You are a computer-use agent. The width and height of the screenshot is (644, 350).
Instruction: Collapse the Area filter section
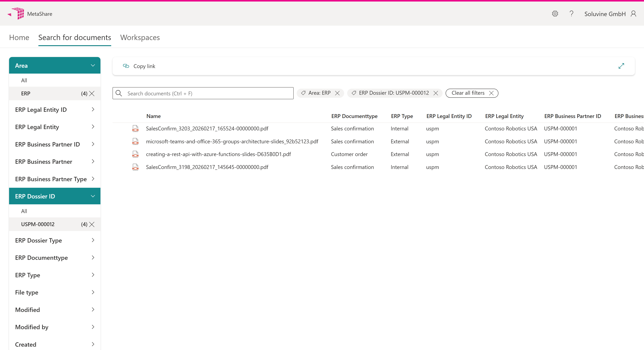click(93, 65)
